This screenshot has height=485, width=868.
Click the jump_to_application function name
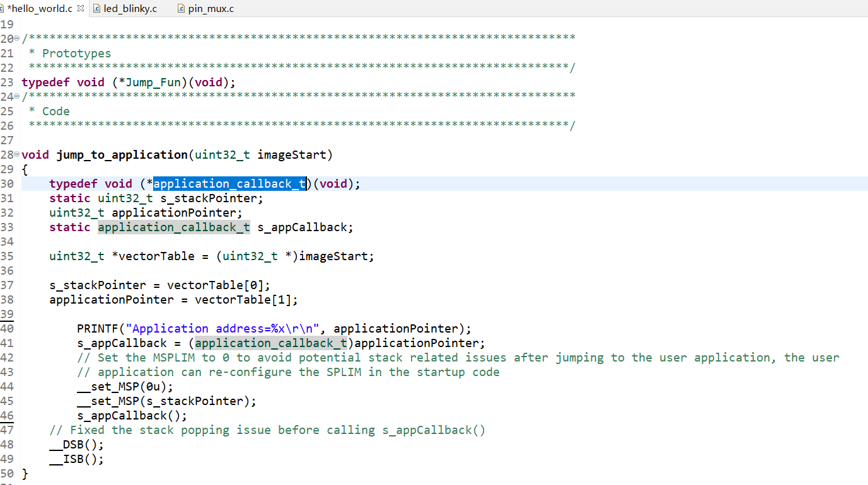tap(122, 155)
